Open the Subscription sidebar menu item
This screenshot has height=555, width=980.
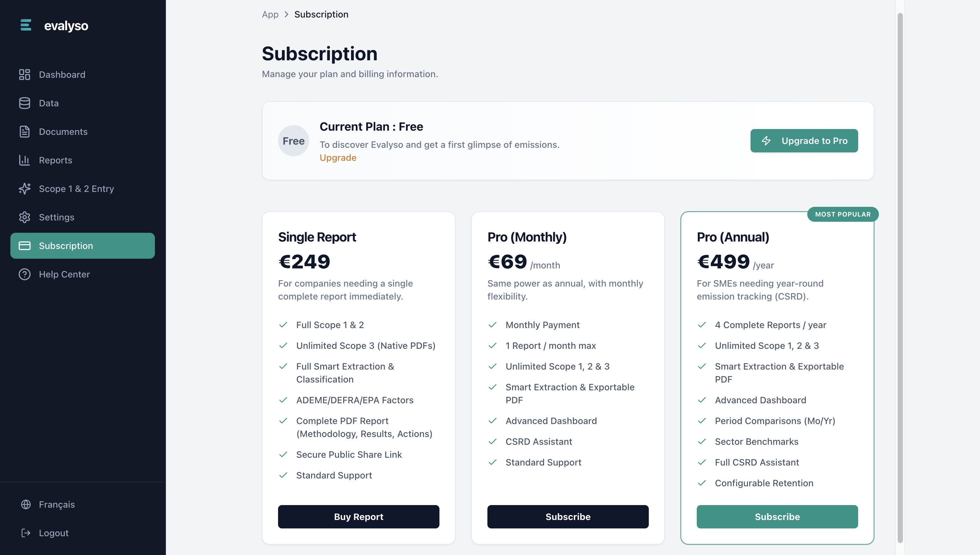tap(82, 246)
